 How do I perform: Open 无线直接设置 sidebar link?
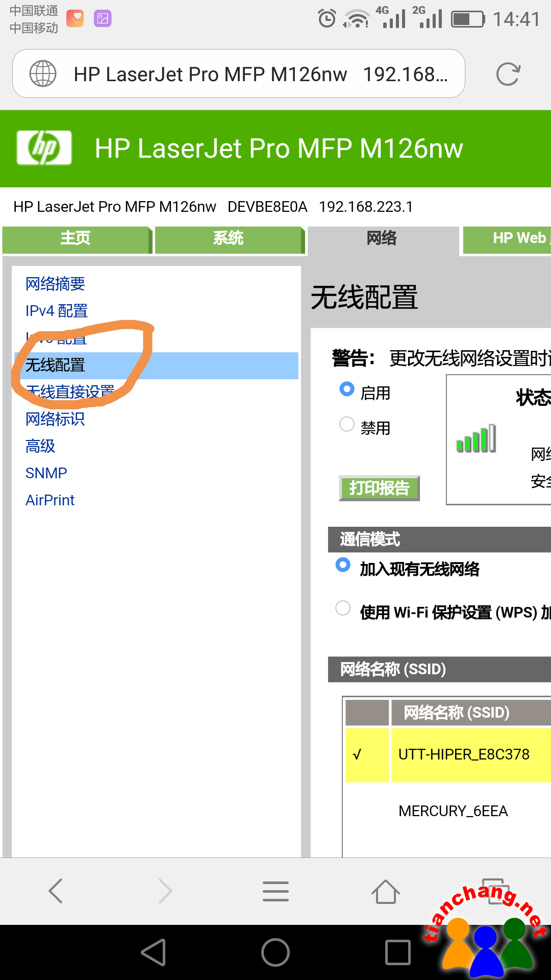click(70, 392)
